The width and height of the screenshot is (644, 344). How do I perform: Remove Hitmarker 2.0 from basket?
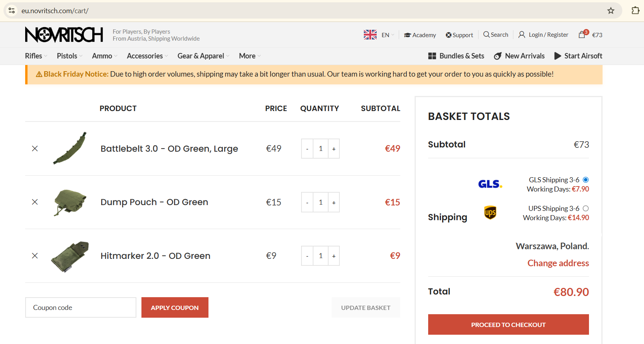pos(35,256)
